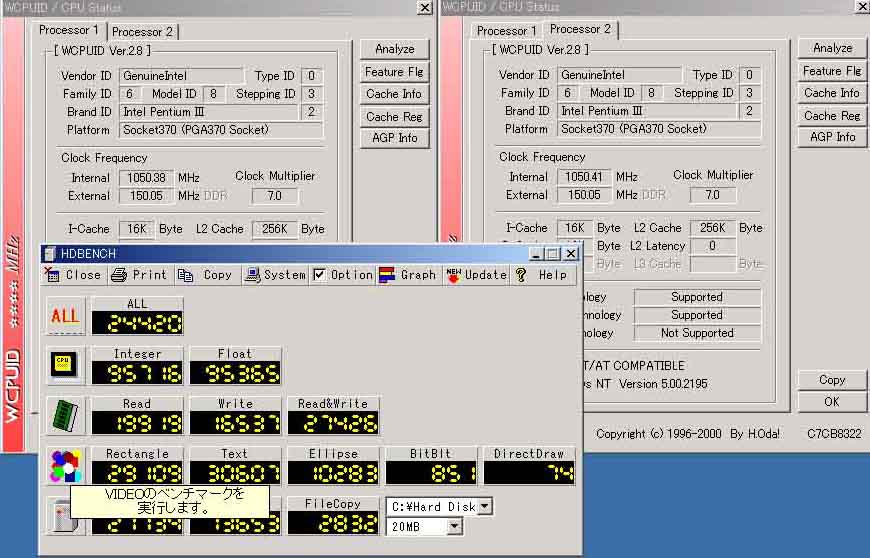The width and height of the screenshot is (870, 558).
Task: Click the OK button in right WCPUID window
Action: pyautogui.click(x=832, y=402)
